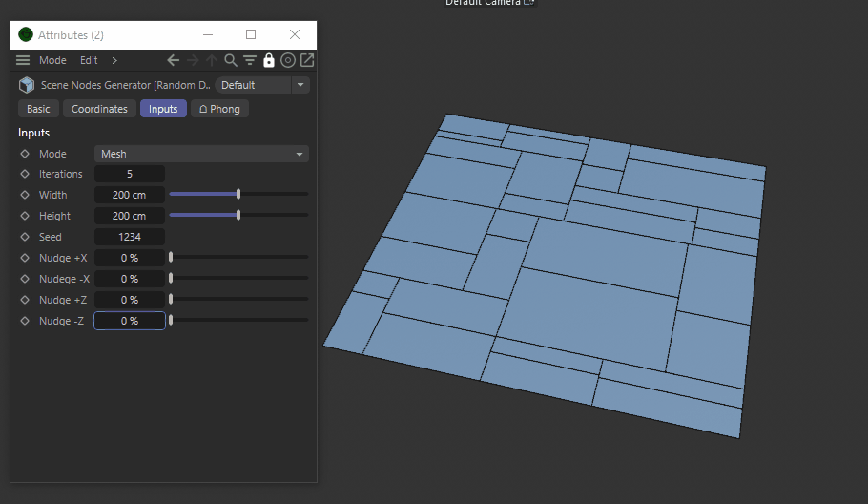Click the Nudge +X percentage field
Screen dimensions: 868x504
coord(130,258)
